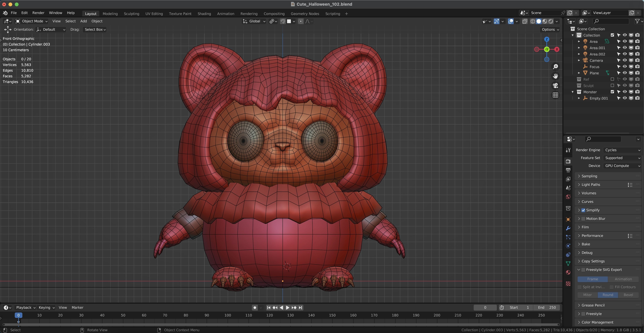Viewport: 644px width, 333px height.
Task: Click the timeline horizontal scrollbar
Action: pos(281,325)
